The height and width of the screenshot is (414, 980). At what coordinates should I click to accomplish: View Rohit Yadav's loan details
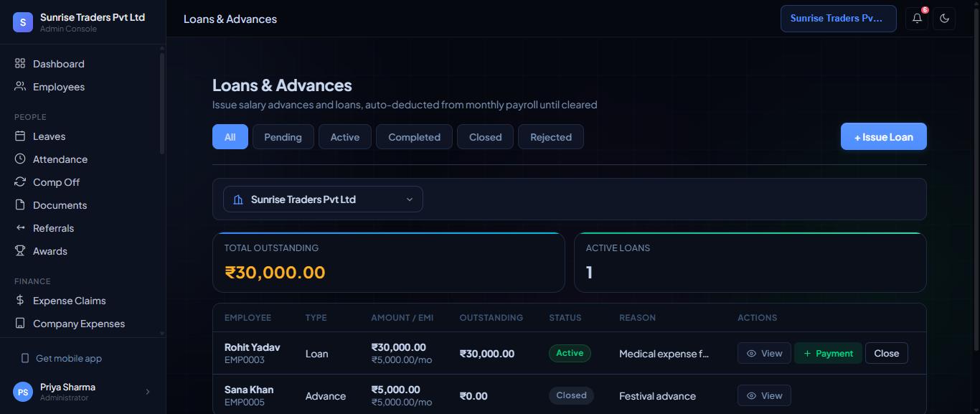pos(765,353)
